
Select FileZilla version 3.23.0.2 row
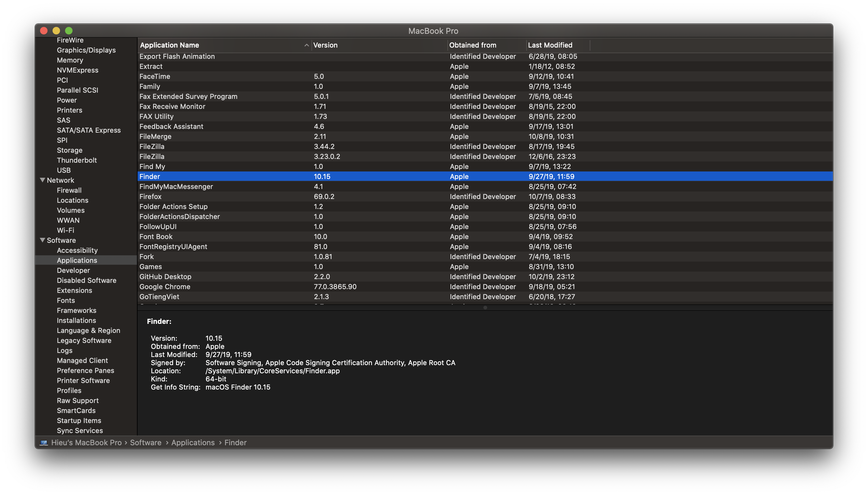pyautogui.click(x=485, y=156)
